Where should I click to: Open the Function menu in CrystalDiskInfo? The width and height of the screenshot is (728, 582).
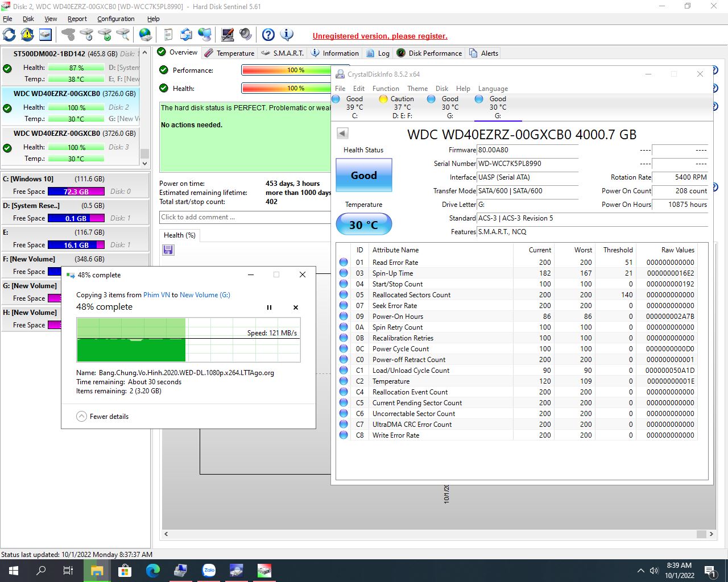[x=386, y=89]
